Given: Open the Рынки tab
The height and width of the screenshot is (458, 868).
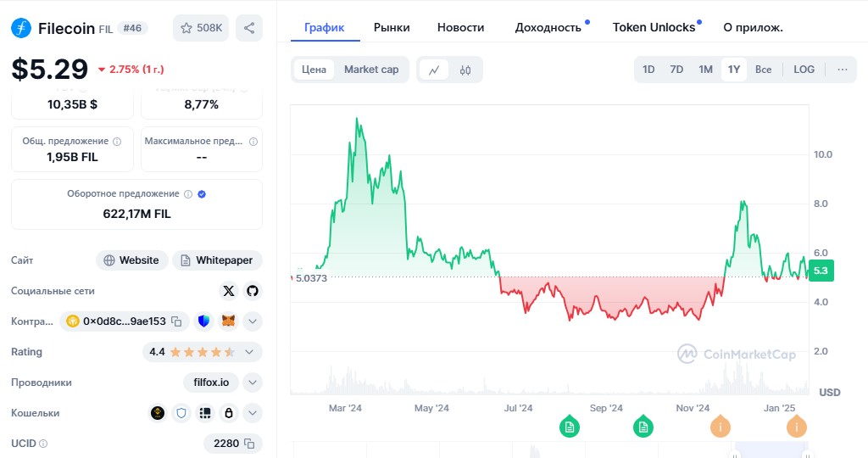Looking at the screenshot, I should point(392,27).
